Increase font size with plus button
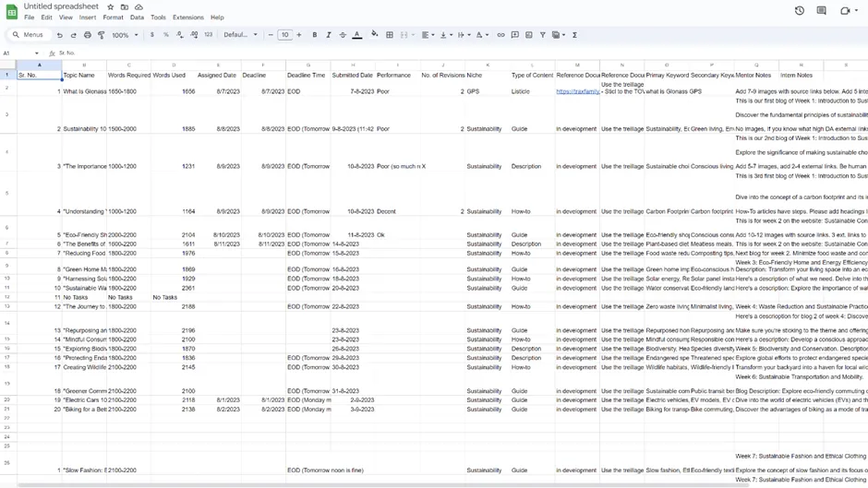Viewport: 868px width, 488px height. click(299, 35)
